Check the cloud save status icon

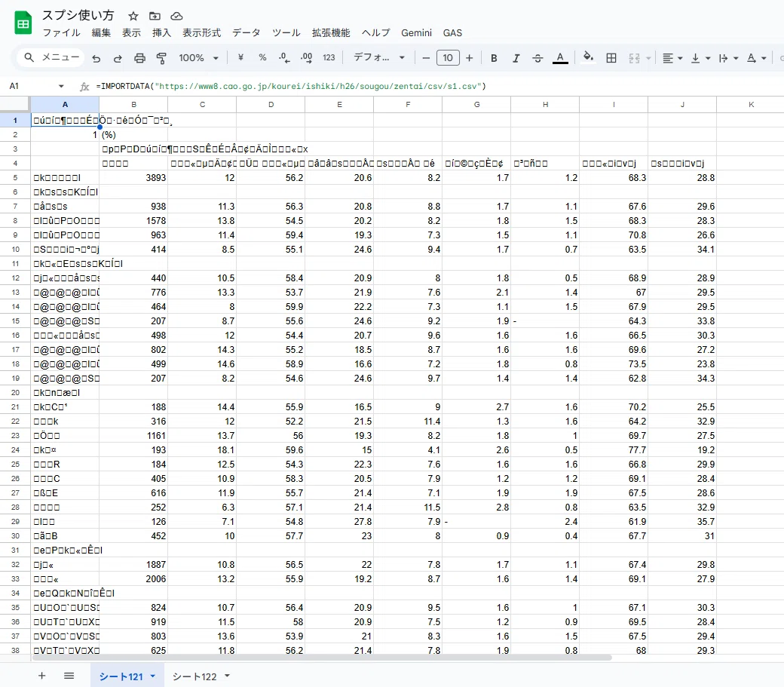[176, 16]
